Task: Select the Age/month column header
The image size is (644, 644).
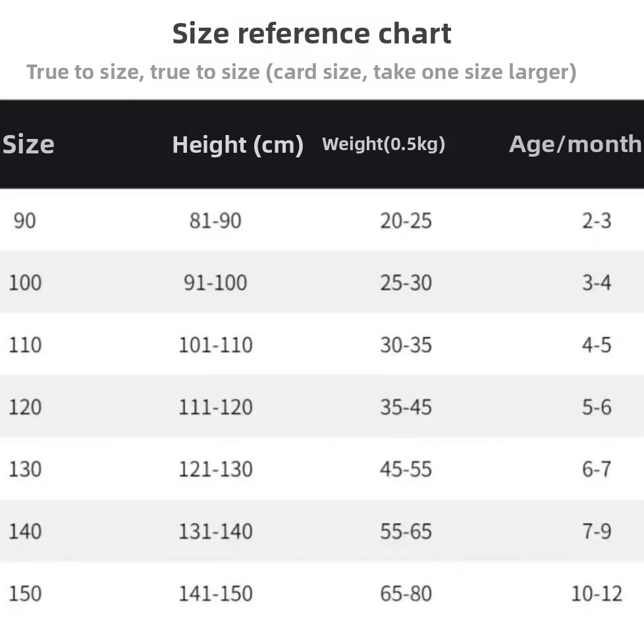Action: point(575,144)
